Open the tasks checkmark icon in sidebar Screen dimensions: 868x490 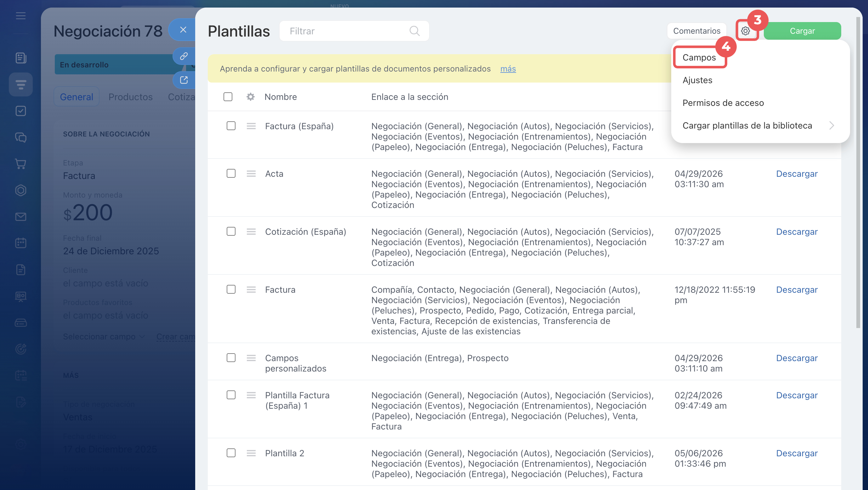point(20,111)
